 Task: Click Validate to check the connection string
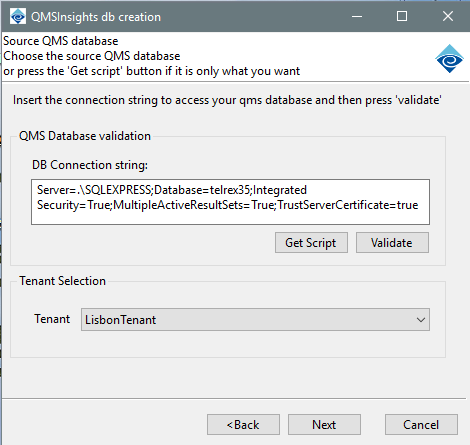[x=392, y=243]
